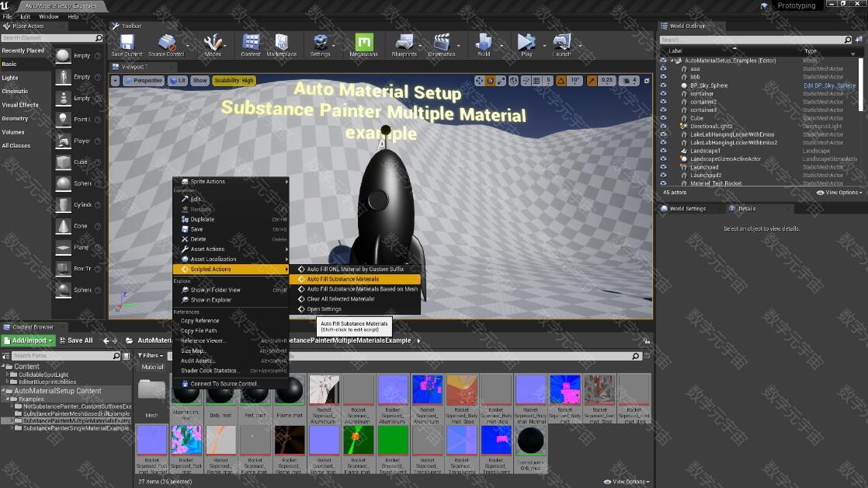The image size is (868, 488).
Task: Click the Save Current toolbar icon
Action: pyautogui.click(x=127, y=45)
